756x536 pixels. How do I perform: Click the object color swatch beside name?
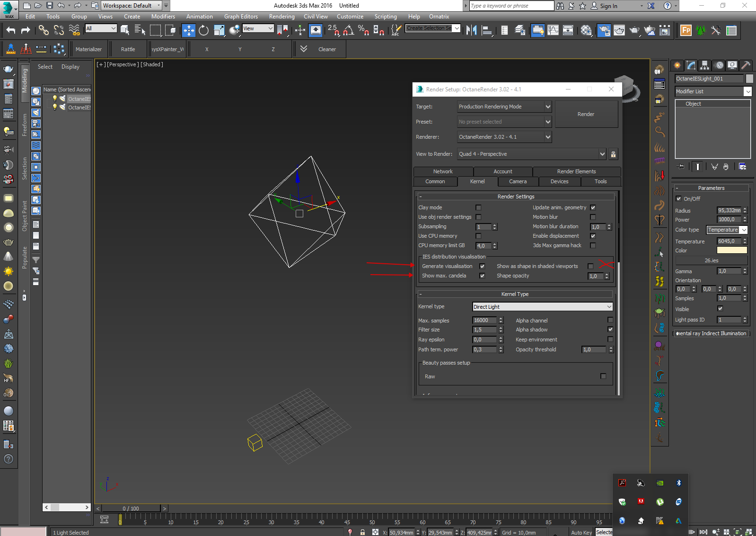(x=749, y=79)
